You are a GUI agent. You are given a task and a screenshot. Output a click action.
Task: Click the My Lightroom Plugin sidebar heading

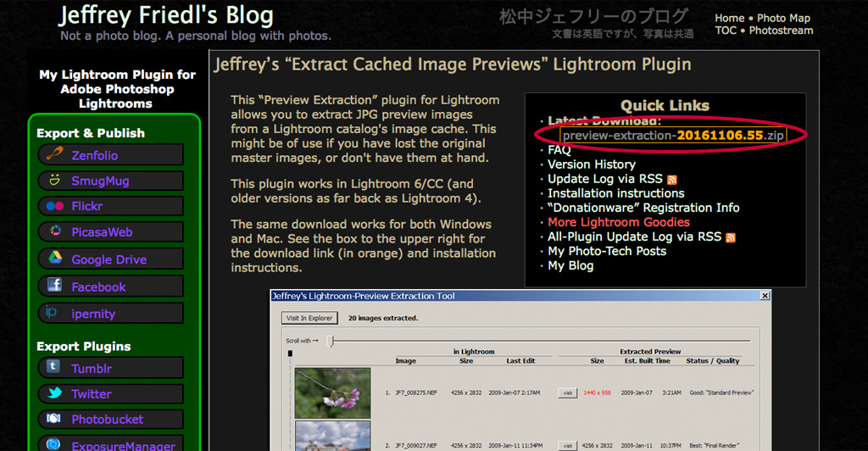(x=117, y=89)
